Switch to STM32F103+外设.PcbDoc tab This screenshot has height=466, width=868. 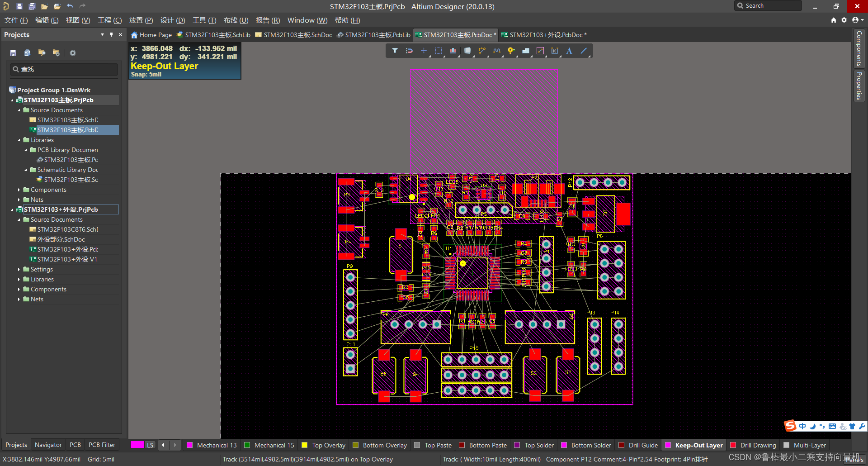[544, 35]
